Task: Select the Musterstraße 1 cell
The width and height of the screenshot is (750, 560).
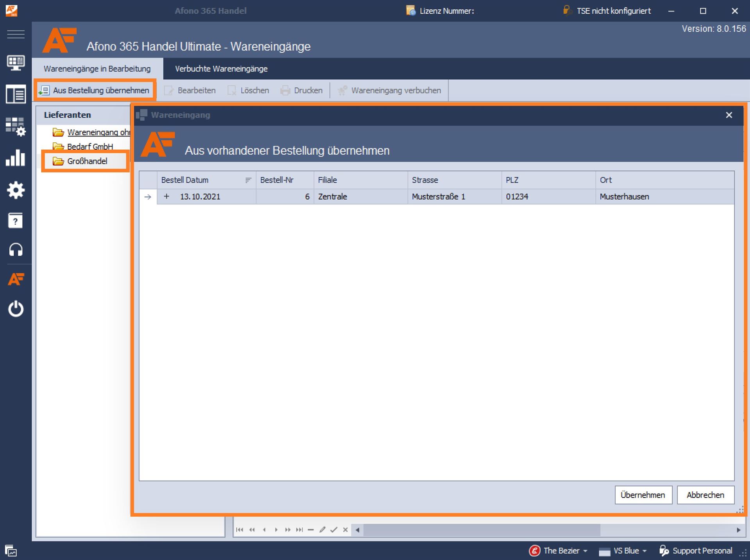Action: tap(455, 197)
